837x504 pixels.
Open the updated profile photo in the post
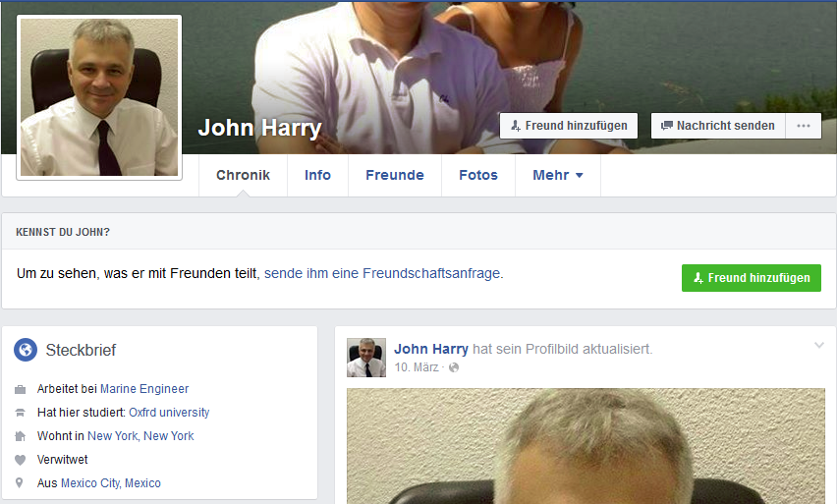[586, 446]
